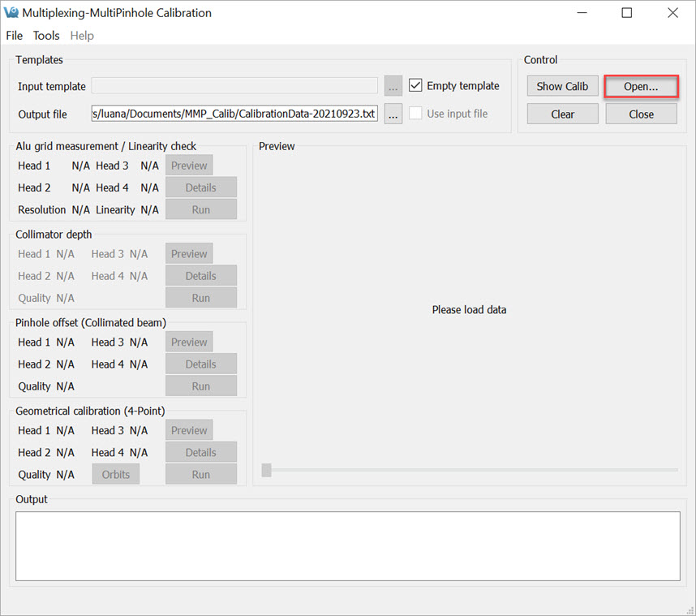Click Run in the Alu grid measurement section
The image size is (696, 616).
200,209
